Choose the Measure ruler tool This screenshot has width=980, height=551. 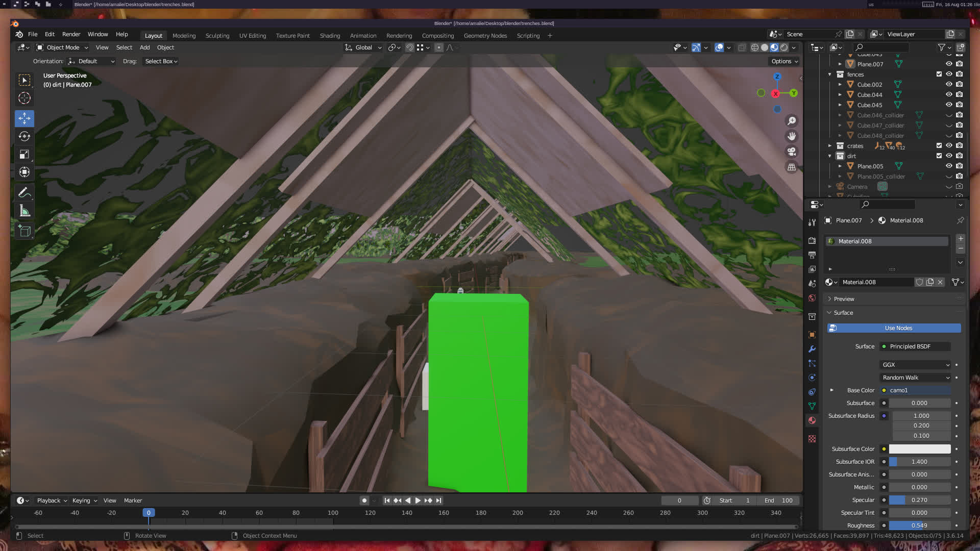(x=24, y=211)
